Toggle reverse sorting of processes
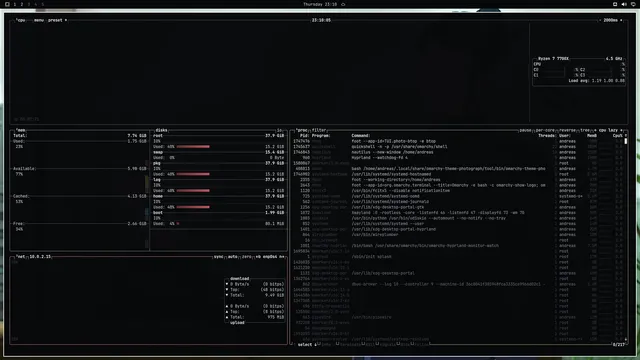640x360 pixels. click(x=567, y=130)
